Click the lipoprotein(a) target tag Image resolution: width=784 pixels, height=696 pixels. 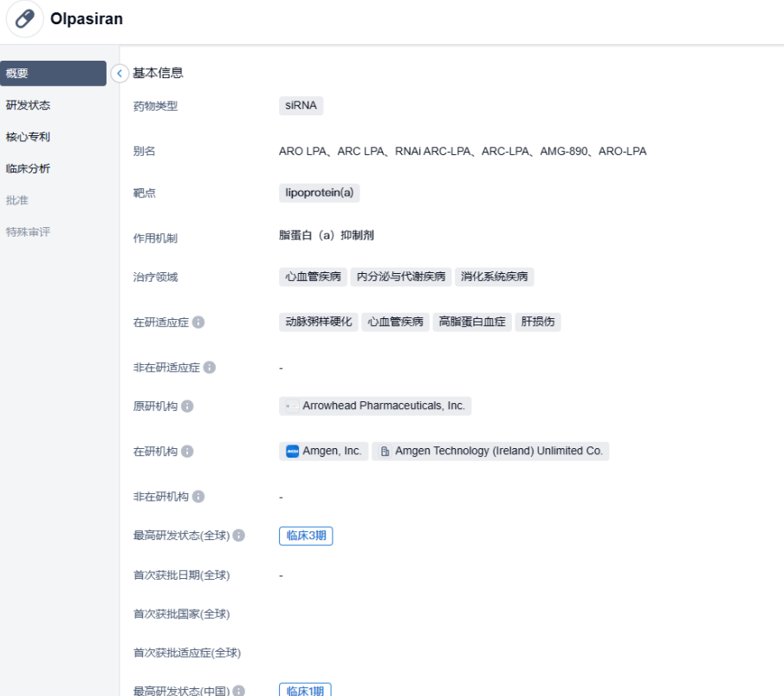tap(319, 192)
